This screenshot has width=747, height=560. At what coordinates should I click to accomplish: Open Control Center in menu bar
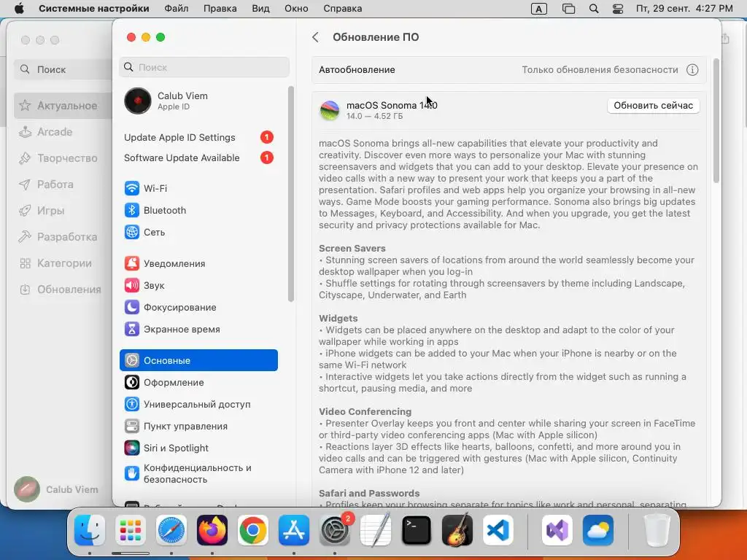(x=618, y=9)
